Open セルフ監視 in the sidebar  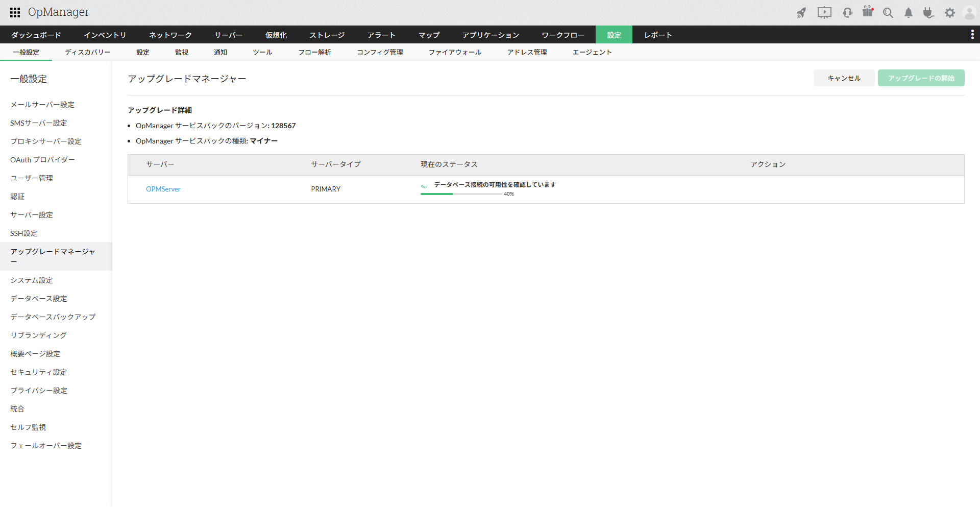click(56, 427)
